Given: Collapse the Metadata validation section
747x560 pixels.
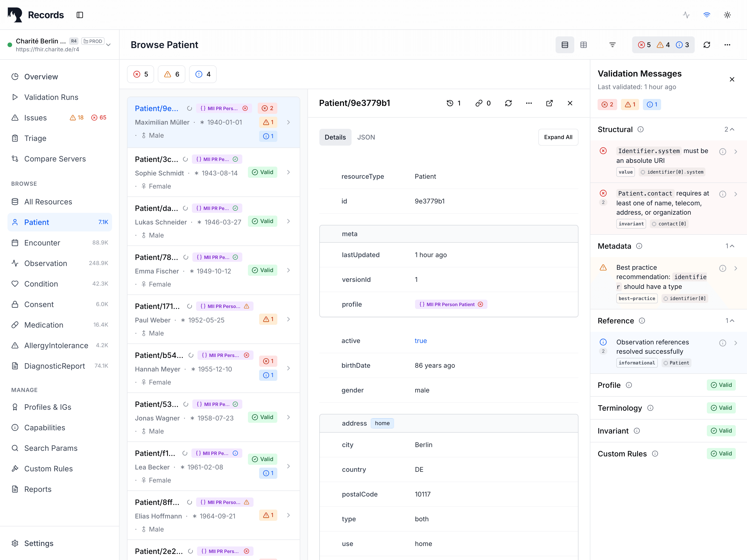Looking at the screenshot, I should pyautogui.click(x=732, y=246).
